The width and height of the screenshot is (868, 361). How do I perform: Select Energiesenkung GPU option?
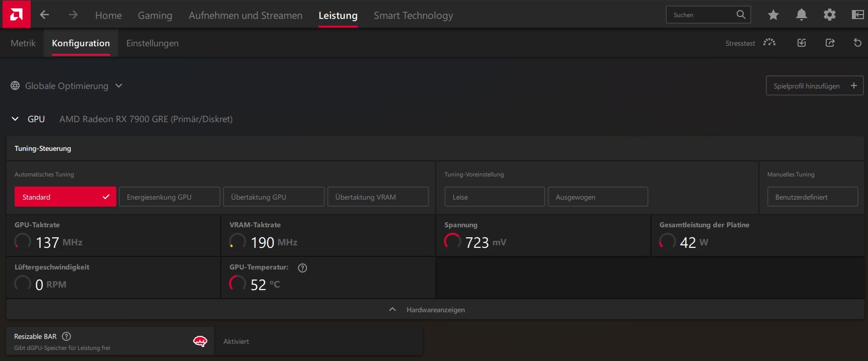[x=170, y=197]
